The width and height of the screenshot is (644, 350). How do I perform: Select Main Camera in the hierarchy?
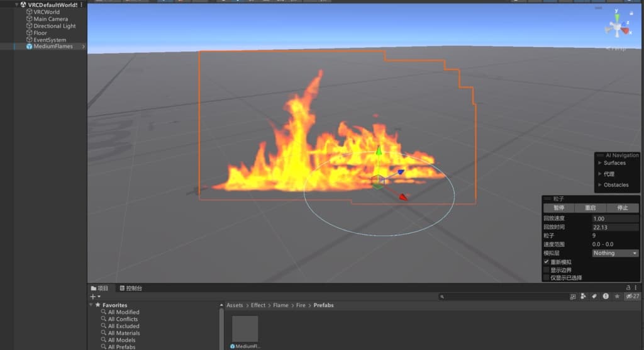(x=50, y=19)
